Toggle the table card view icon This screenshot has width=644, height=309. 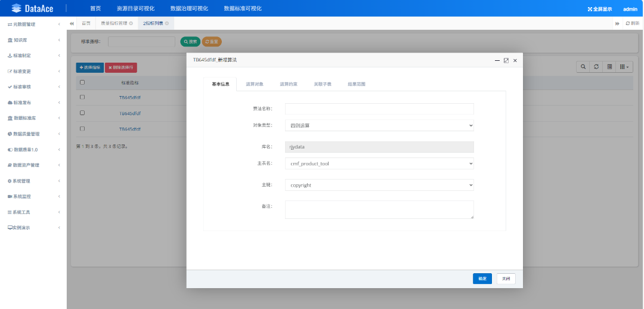click(x=609, y=67)
